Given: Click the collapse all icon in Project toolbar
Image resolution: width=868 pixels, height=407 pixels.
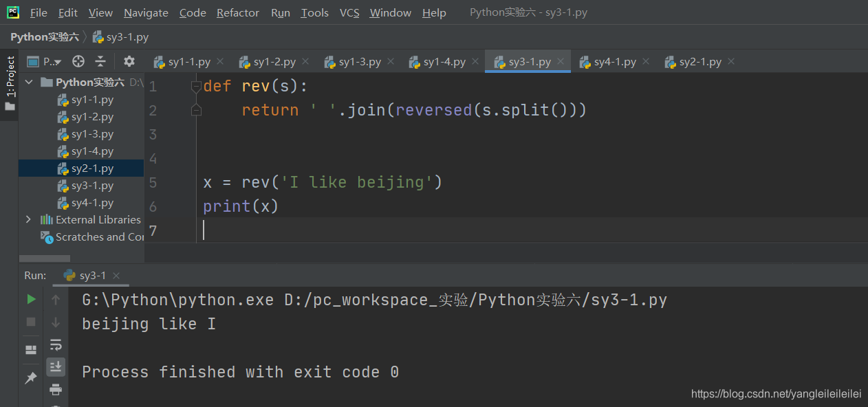Looking at the screenshot, I should point(100,61).
